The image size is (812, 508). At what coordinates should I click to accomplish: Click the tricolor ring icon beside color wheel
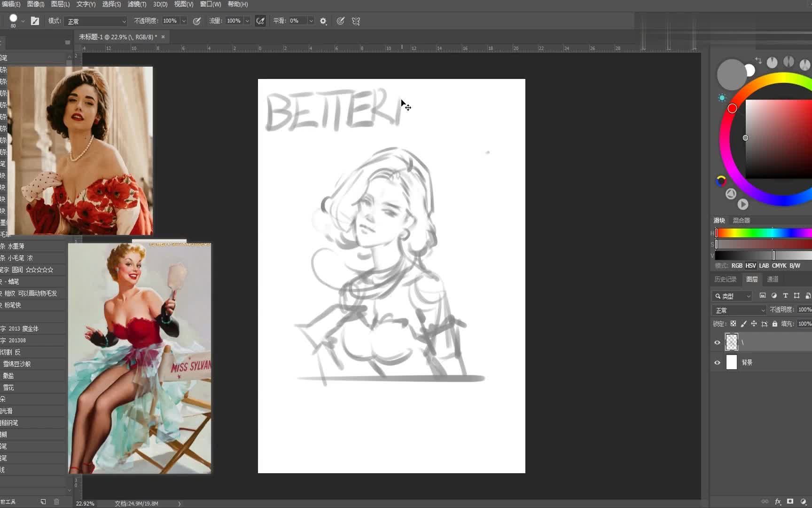(721, 181)
